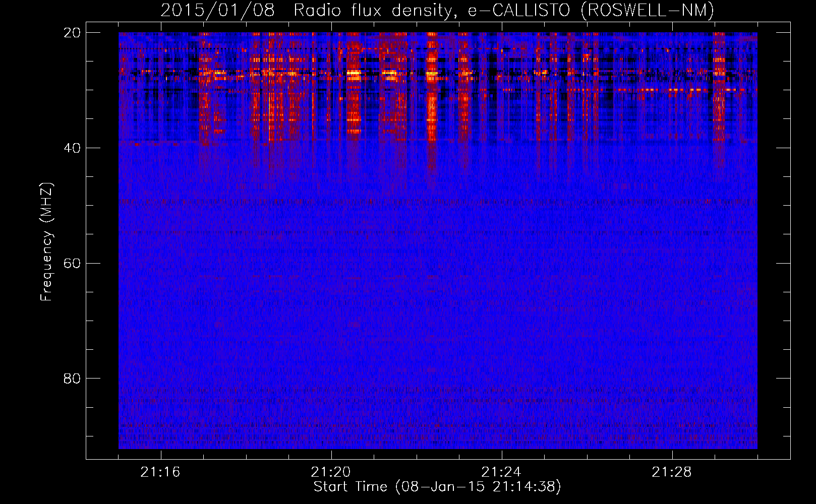This screenshot has height=504, width=816.
Task: Click the 21:24 time tick label
Action: [x=501, y=472]
